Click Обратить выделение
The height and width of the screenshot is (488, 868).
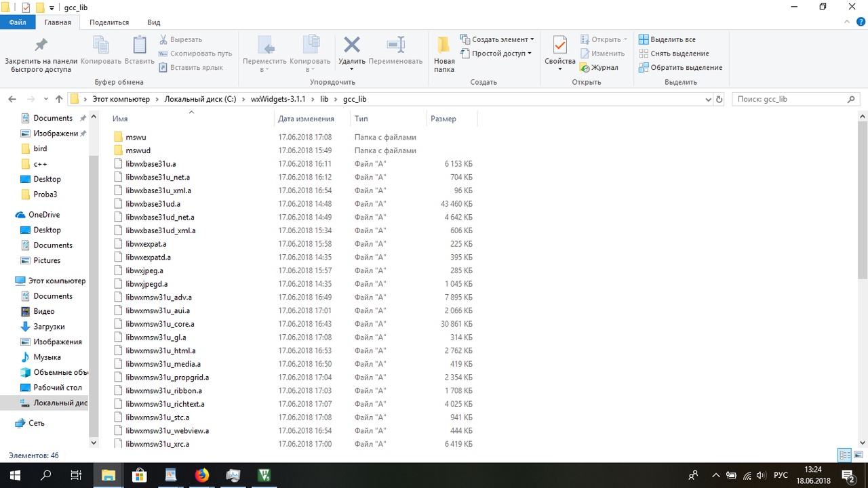(681, 67)
